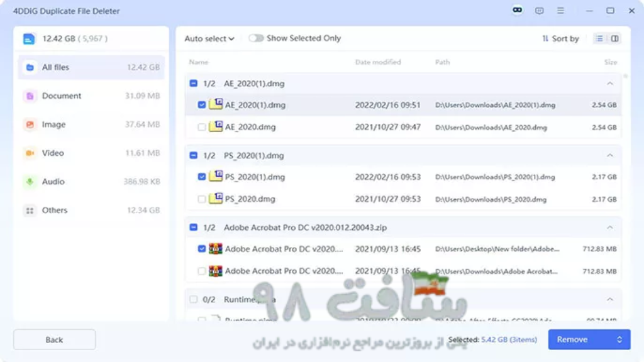644x362 pixels.
Task: Toggle Show Selected Only switch
Action: tap(256, 38)
